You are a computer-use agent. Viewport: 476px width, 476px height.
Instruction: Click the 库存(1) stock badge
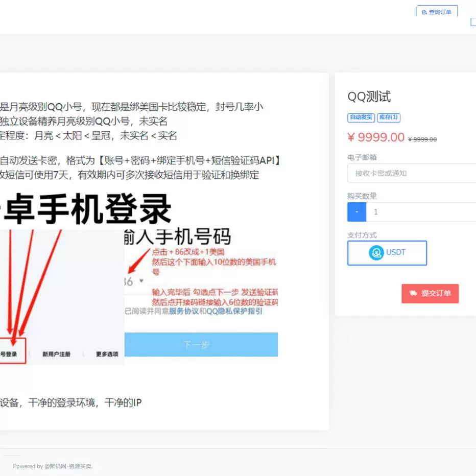(389, 117)
